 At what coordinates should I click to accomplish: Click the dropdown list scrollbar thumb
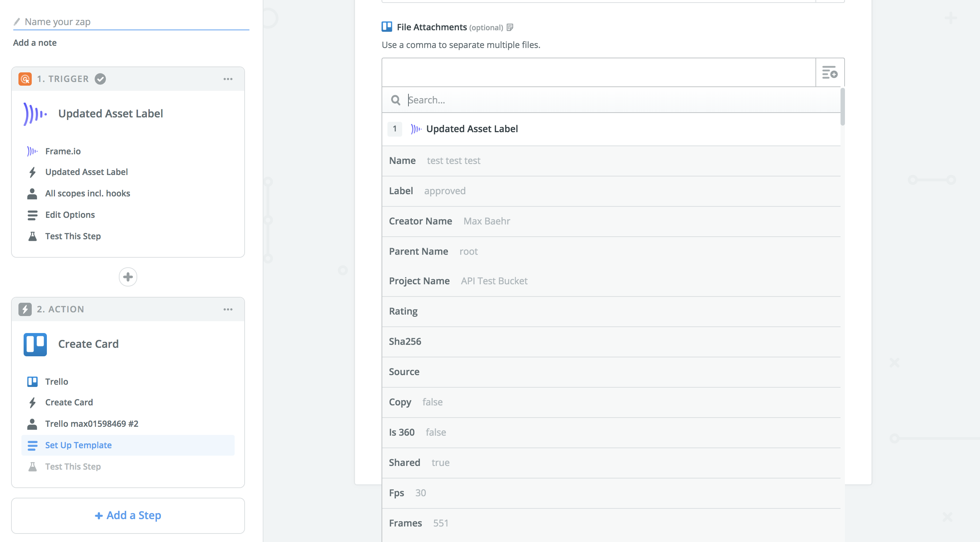[842, 107]
